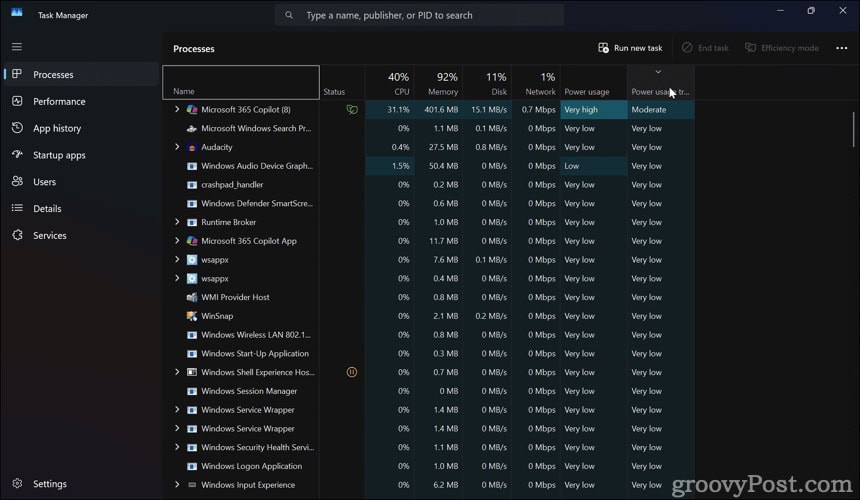
Task: Expand the Runtime Broker process
Action: coord(177,222)
